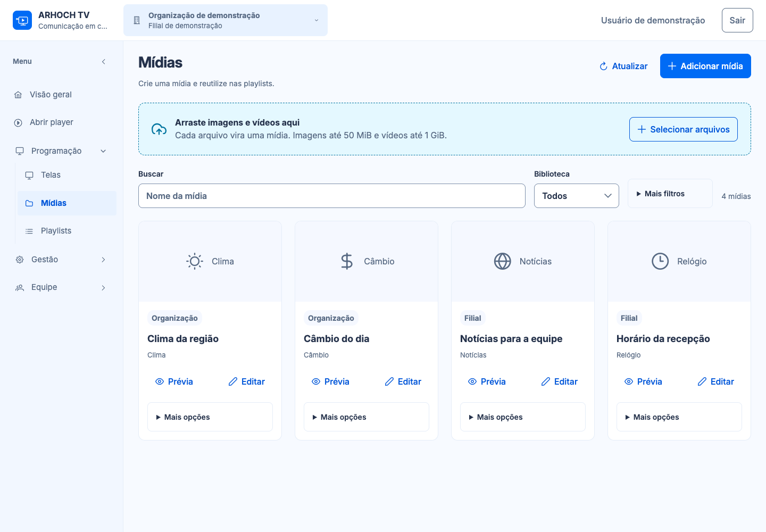Click Selecionar arquivos button

(684, 129)
